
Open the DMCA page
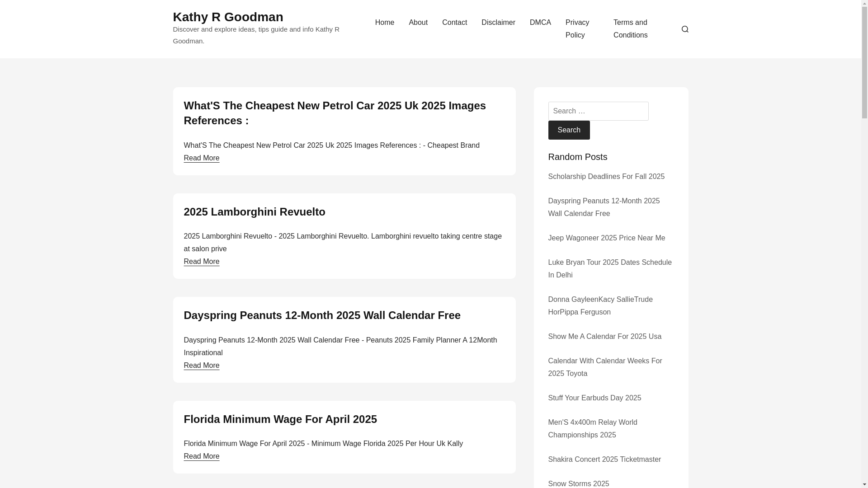[540, 23]
